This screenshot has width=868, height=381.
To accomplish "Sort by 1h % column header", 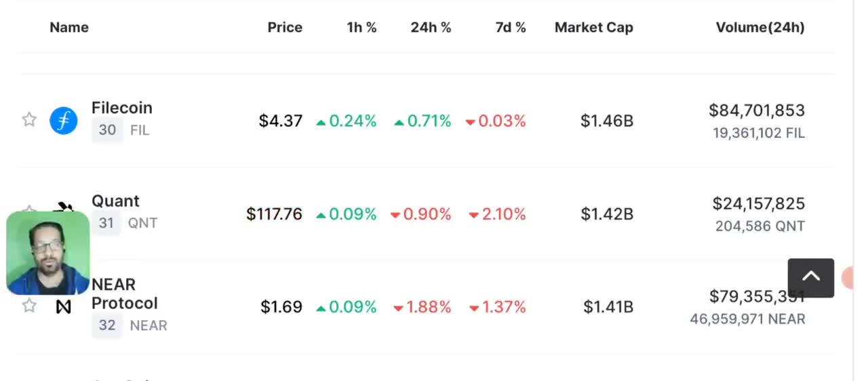I will point(361,28).
